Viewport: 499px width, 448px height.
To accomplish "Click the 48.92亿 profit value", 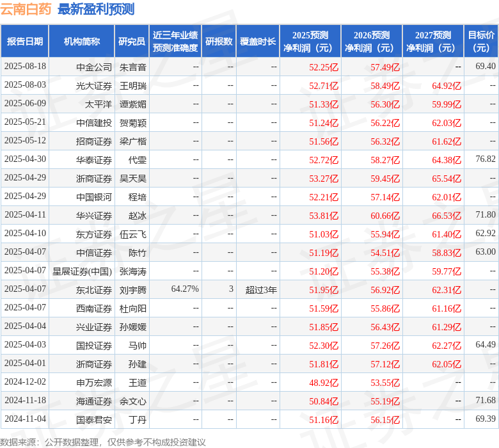I will [324, 383].
